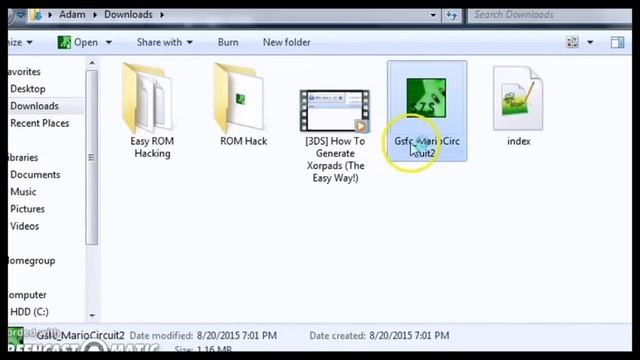This screenshot has width=640, height=360.
Task: Click the Date modified value in details pane
Action: point(237,336)
